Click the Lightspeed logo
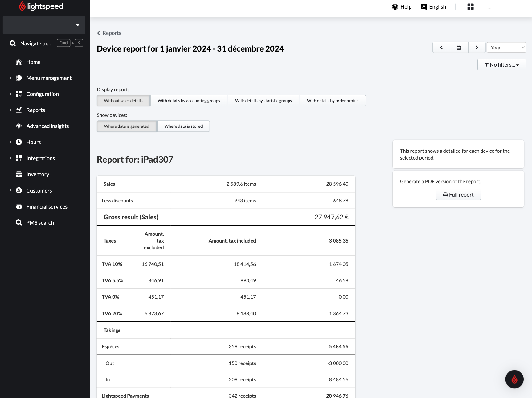The width and height of the screenshot is (532, 398). click(41, 6)
